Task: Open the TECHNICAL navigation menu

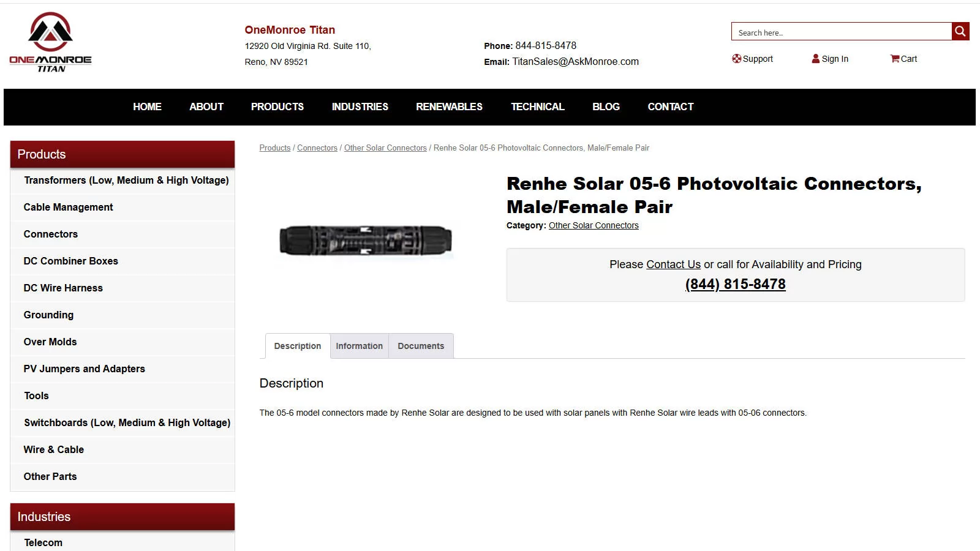Action: 537,107
